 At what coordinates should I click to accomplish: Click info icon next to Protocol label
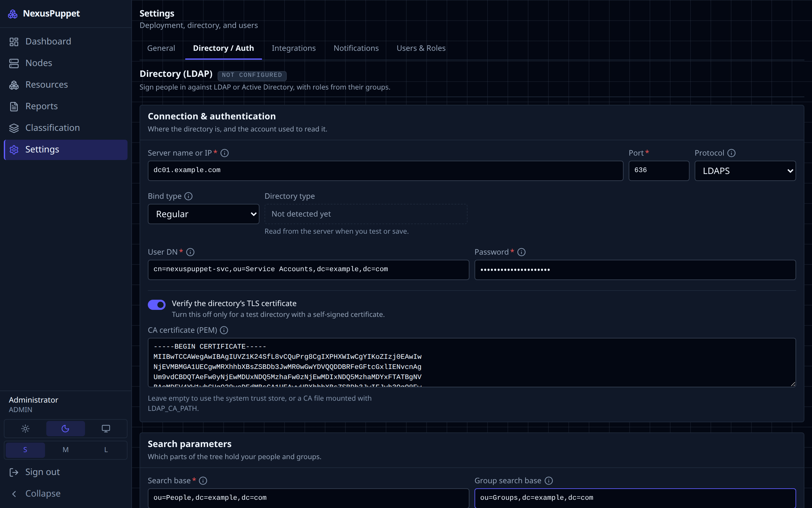731,153
